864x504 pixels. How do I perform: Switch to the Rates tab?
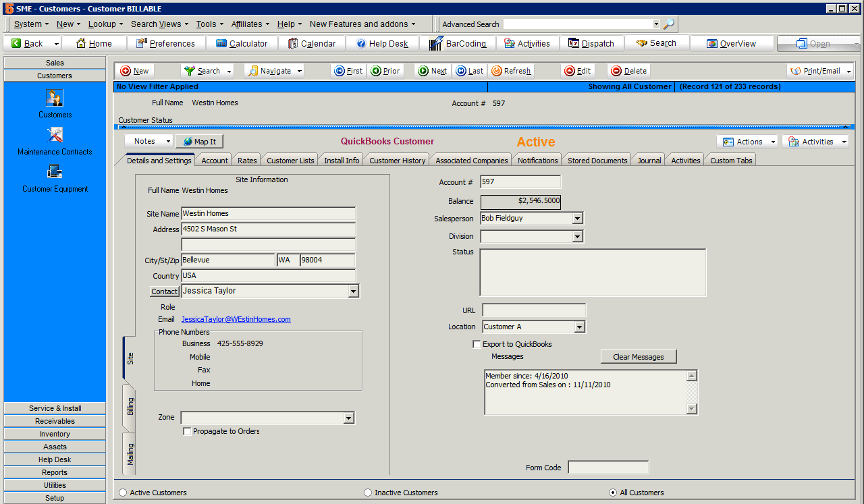[x=247, y=161]
